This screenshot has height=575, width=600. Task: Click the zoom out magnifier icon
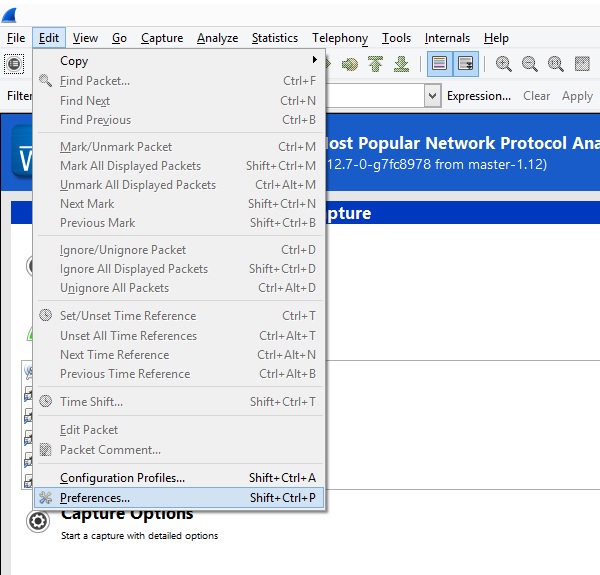[530, 64]
